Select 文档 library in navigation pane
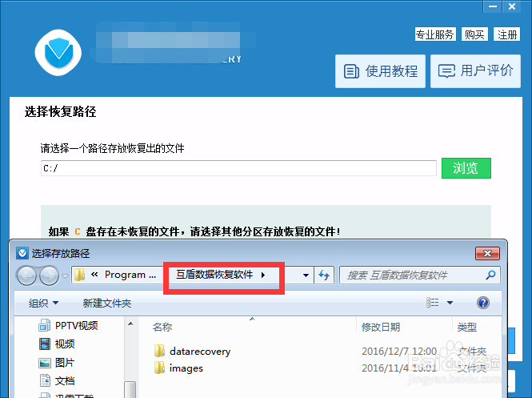The height and width of the screenshot is (398, 532). pos(65,380)
